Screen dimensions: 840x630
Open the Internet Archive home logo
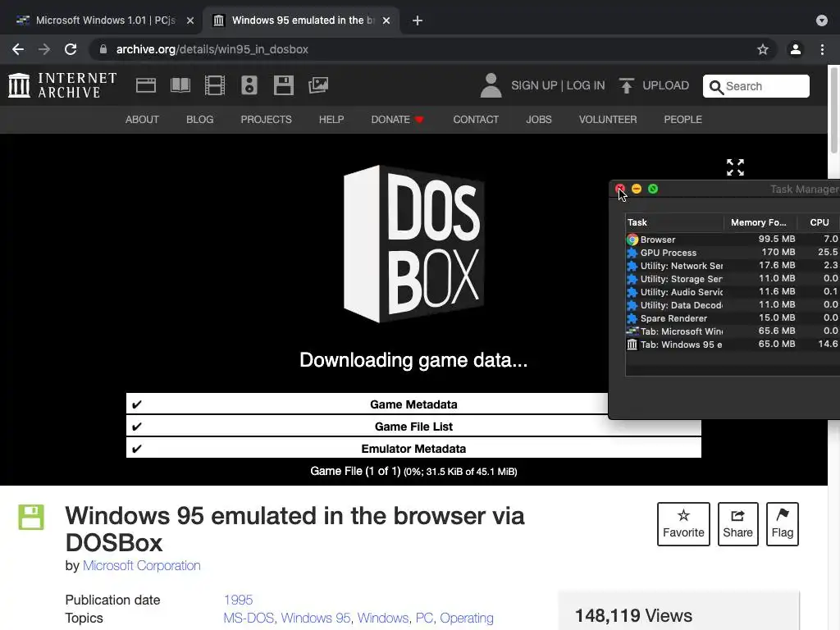pos(62,85)
